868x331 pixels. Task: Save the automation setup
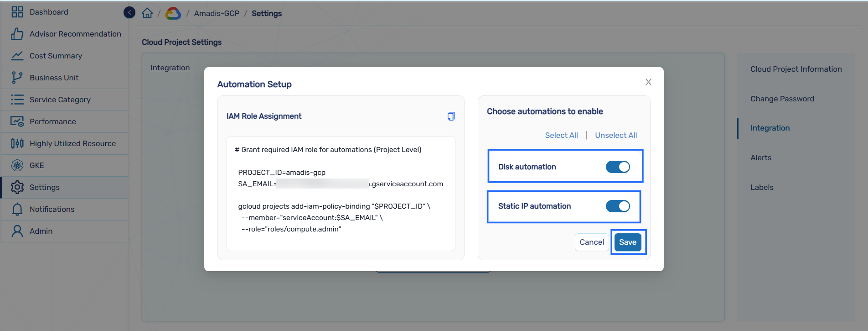pos(628,242)
